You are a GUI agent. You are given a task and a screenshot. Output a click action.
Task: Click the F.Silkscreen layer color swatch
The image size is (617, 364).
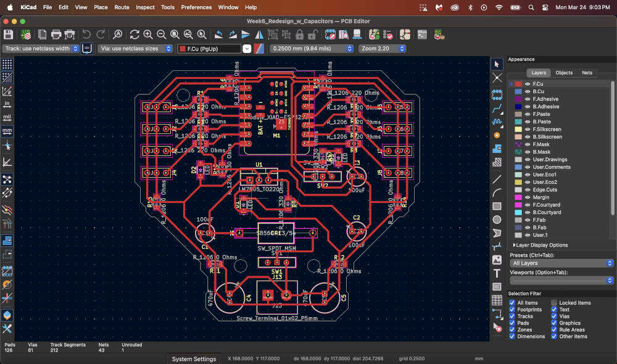pyautogui.click(x=518, y=129)
